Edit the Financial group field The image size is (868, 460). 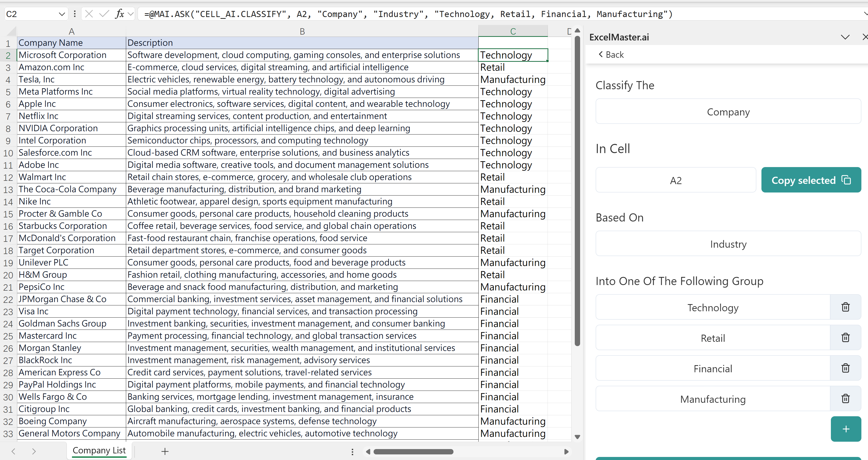coord(713,368)
